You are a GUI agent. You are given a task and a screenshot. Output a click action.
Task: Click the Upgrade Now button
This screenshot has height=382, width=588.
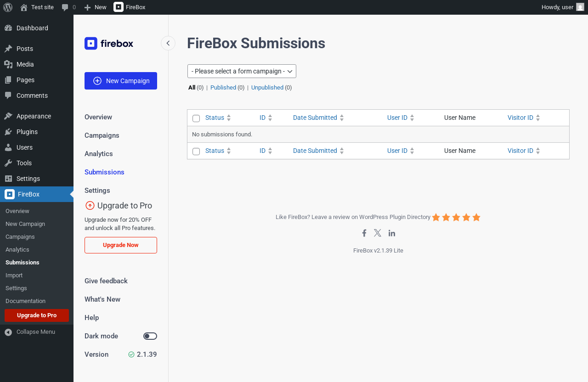pos(121,245)
